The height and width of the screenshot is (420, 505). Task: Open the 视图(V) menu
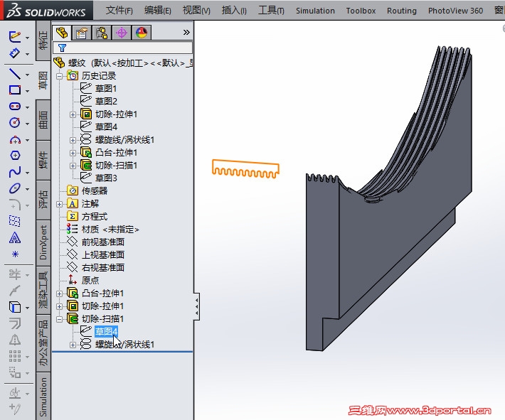196,11
